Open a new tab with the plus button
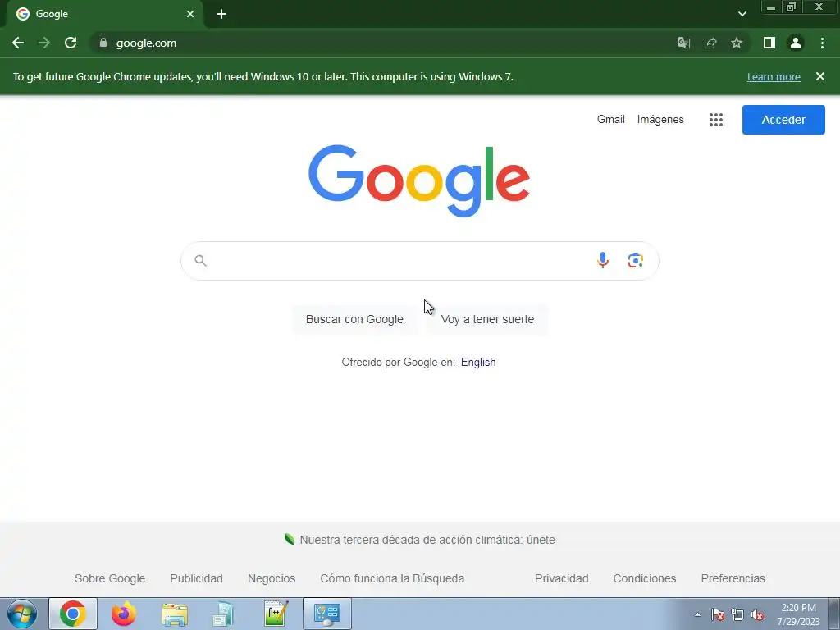This screenshot has width=840, height=630. [221, 14]
